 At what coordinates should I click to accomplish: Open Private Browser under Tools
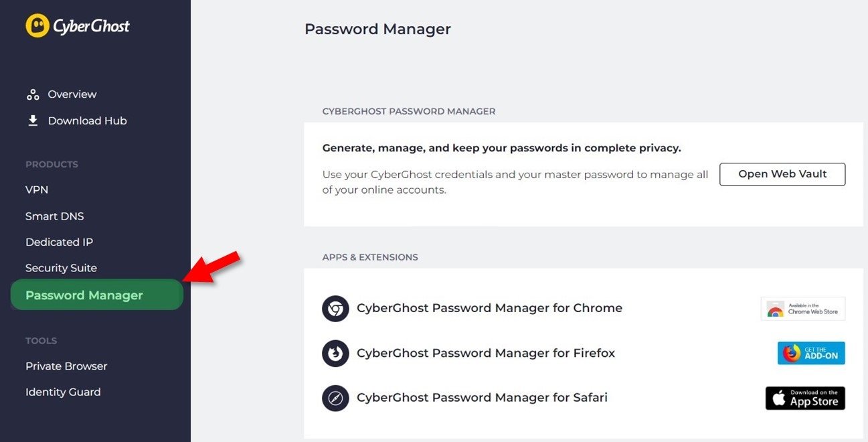click(x=66, y=366)
